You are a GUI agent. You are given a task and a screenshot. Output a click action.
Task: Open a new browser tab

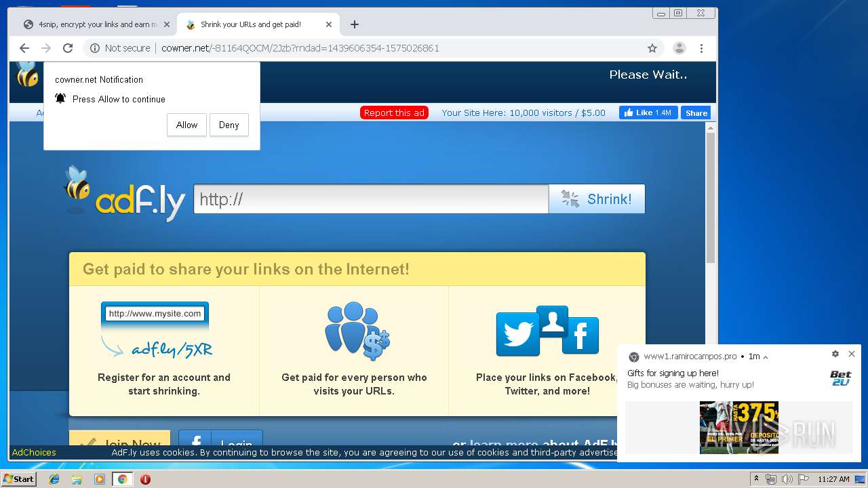pyautogui.click(x=355, y=24)
